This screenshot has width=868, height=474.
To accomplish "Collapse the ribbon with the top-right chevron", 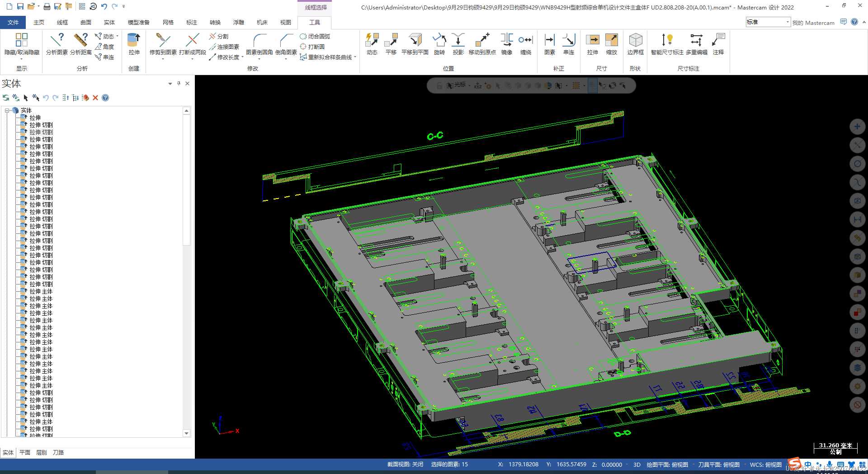I will (x=864, y=22).
